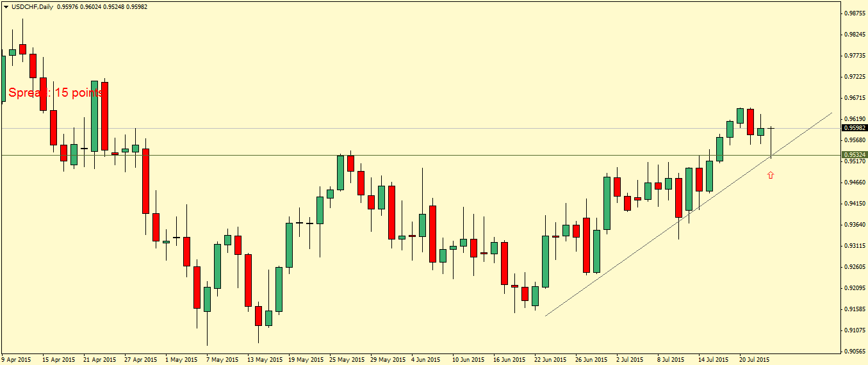This screenshot has height=365, width=868.
Task: Select the black ascending trendline
Action: 689,215
